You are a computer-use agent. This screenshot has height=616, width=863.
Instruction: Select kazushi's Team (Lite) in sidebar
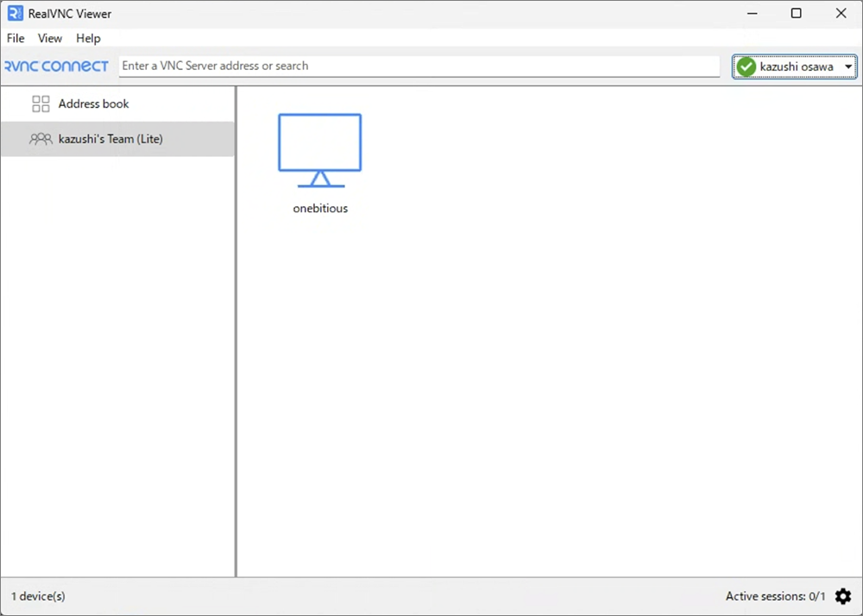coord(117,139)
